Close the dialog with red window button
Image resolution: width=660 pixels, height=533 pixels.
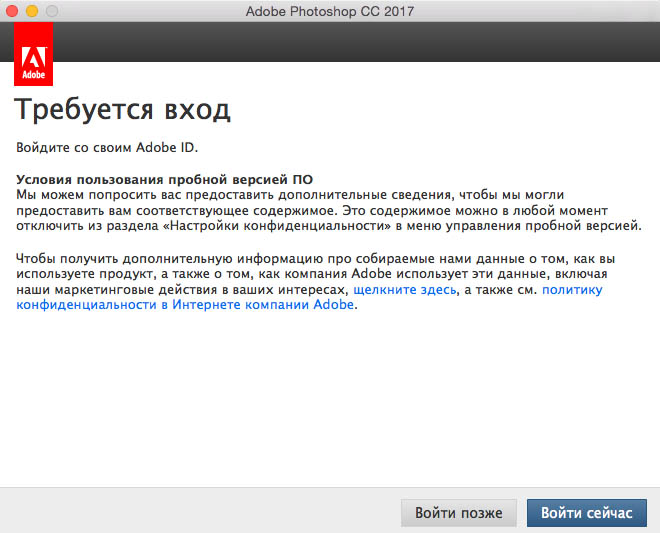[x=12, y=11]
